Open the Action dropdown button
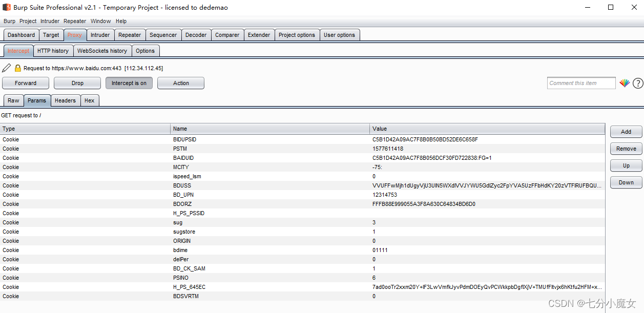 click(x=181, y=83)
